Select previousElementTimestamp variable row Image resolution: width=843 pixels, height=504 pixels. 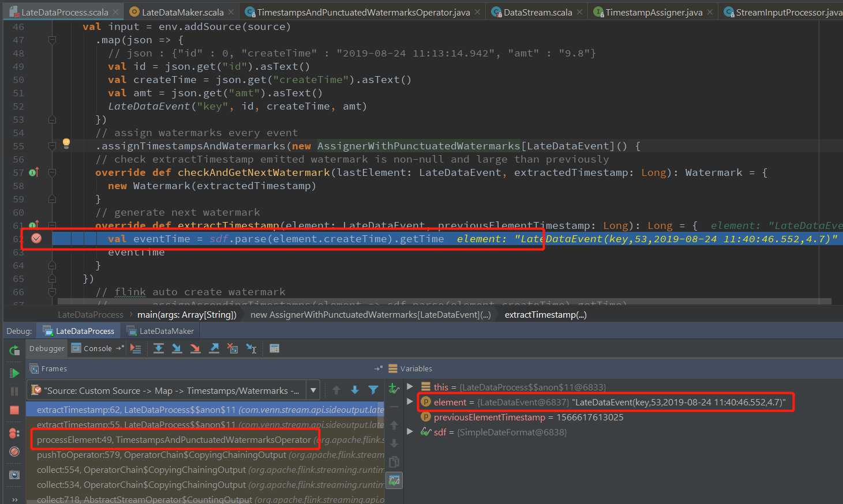[x=623, y=417]
